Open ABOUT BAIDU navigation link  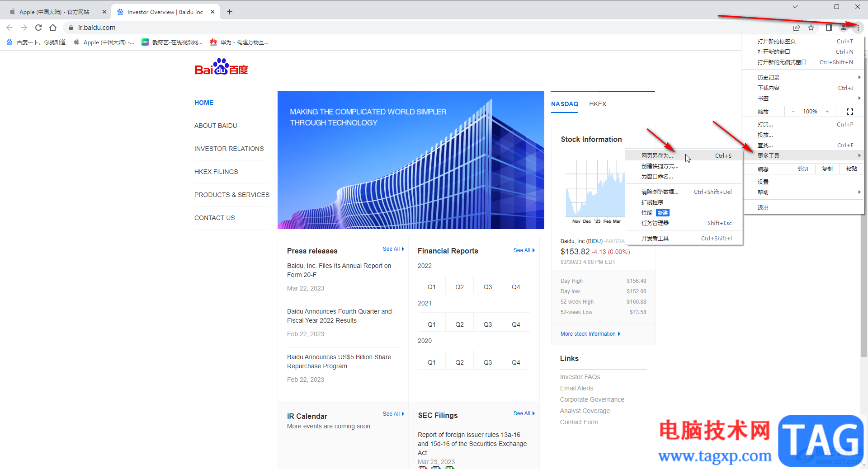pos(216,126)
